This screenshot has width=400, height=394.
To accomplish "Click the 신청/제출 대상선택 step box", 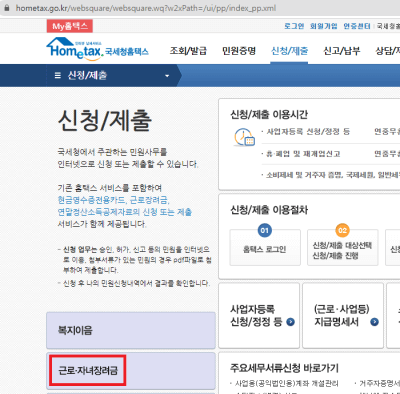I will coord(343,247).
